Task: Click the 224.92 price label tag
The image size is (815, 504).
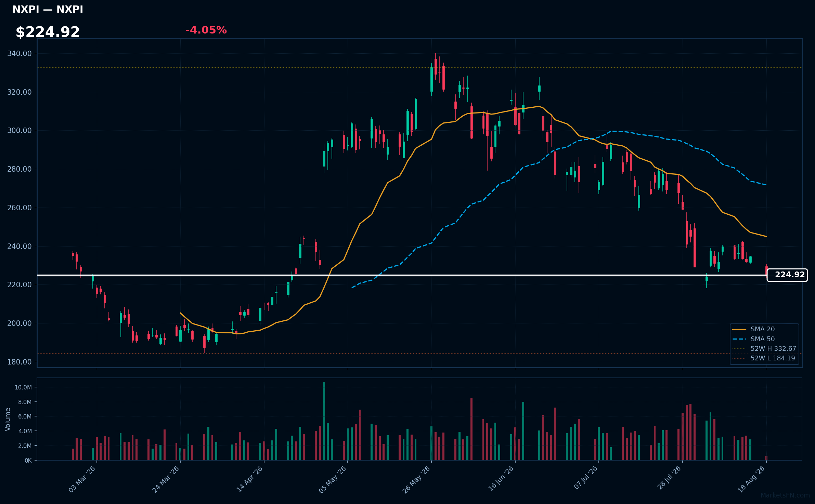Action: tap(787, 275)
